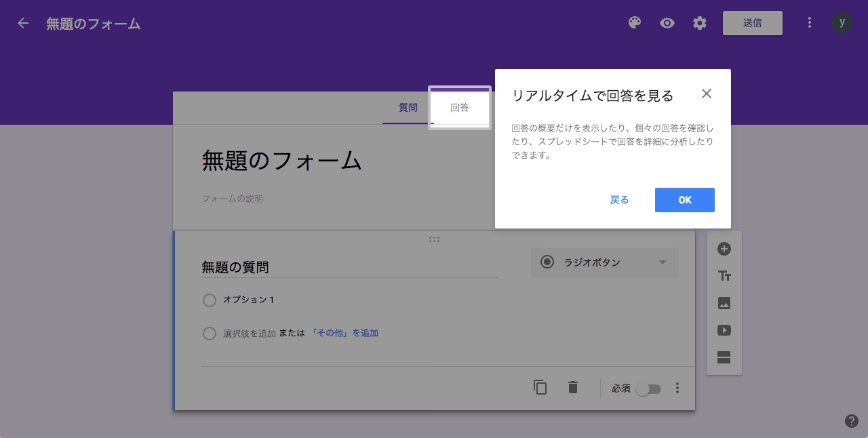
Task: Open the account avatar 'y'
Action: click(x=842, y=23)
